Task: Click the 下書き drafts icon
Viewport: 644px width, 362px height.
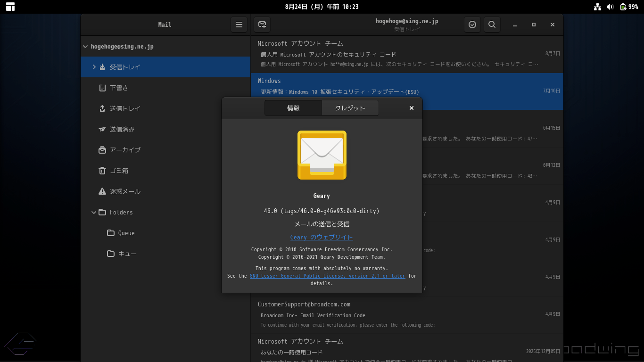Action: coord(102,88)
